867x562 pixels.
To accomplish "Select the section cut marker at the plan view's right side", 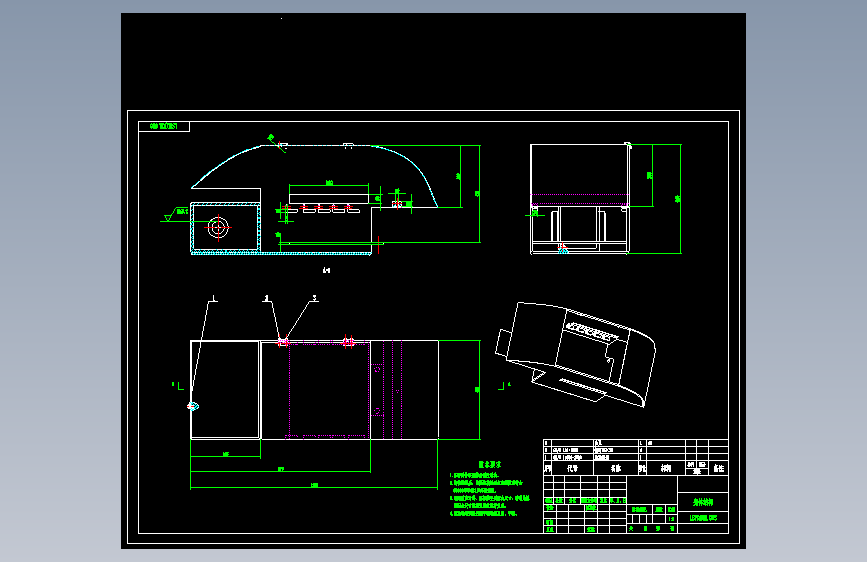I will point(504,386).
